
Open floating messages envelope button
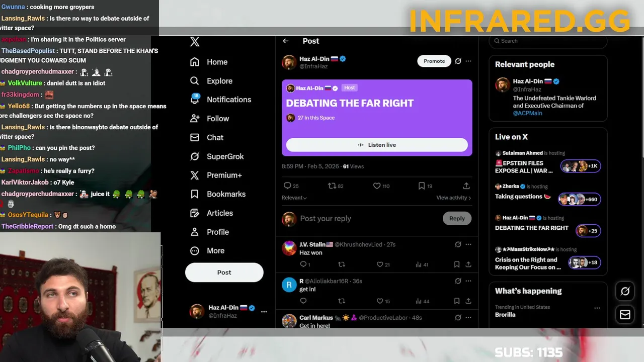pyautogui.click(x=625, y=315)
